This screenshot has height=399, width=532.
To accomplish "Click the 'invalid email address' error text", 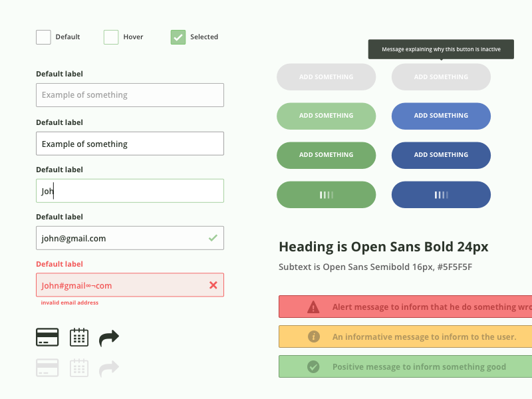I will (70, 303).
